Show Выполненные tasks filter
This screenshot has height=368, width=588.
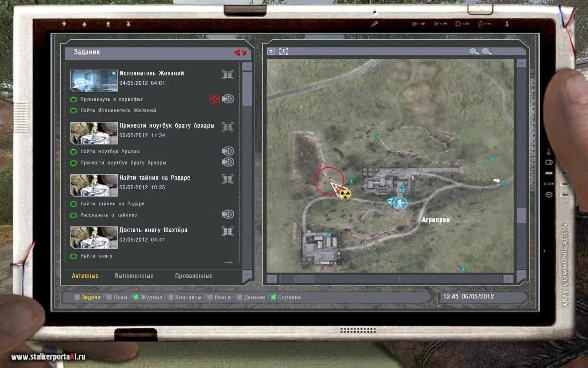134,276
